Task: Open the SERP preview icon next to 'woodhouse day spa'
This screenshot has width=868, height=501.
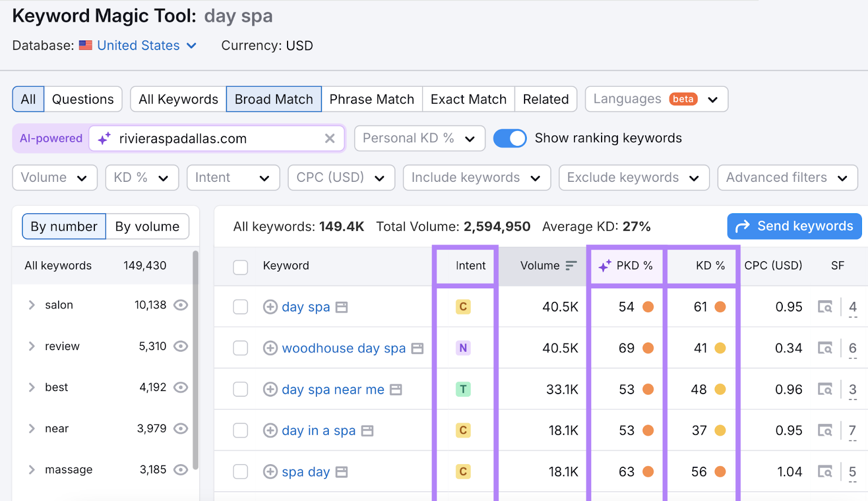Action: pos(417,348)
